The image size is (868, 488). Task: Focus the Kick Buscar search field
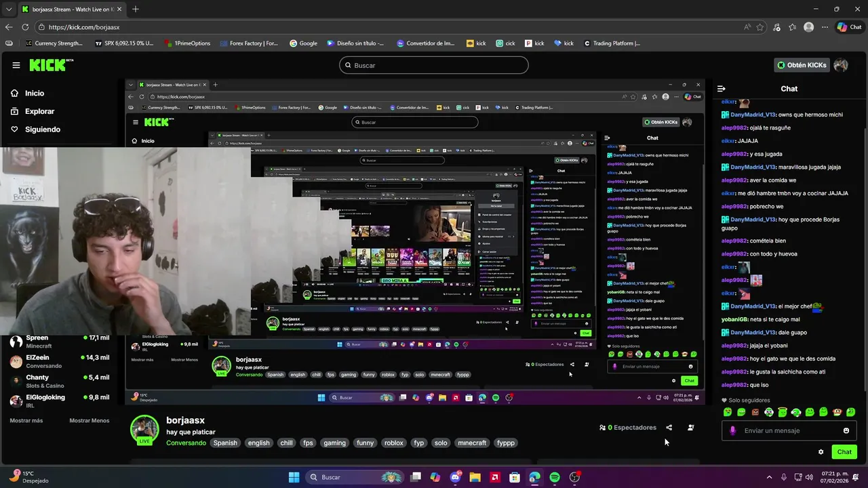(434, 65)
